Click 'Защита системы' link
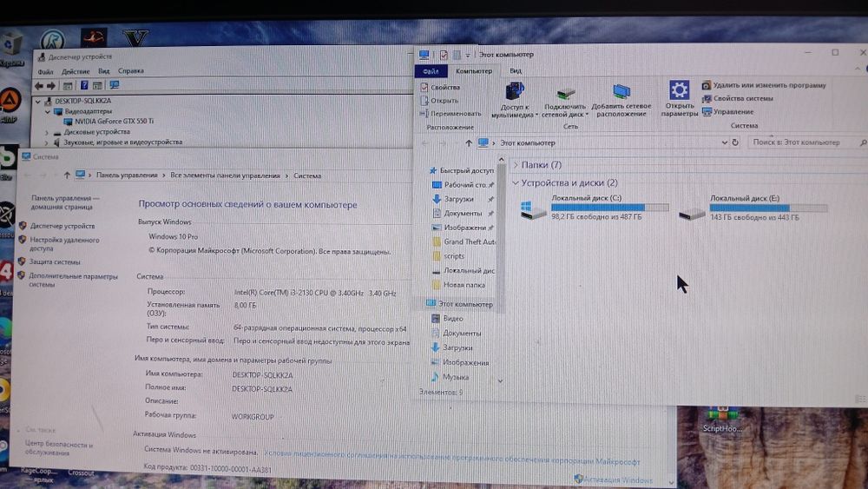 pos(55,262)
